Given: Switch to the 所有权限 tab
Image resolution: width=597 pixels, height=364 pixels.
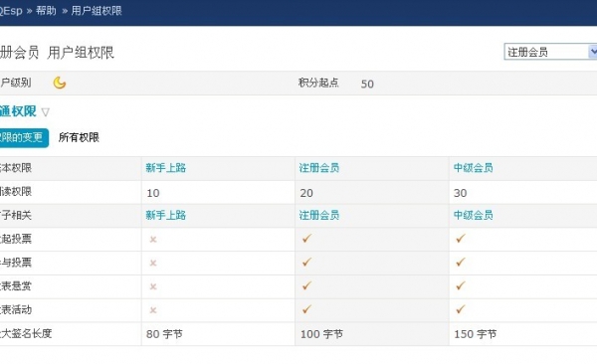Looking at the screenshot, I should (x=79, y=137).
